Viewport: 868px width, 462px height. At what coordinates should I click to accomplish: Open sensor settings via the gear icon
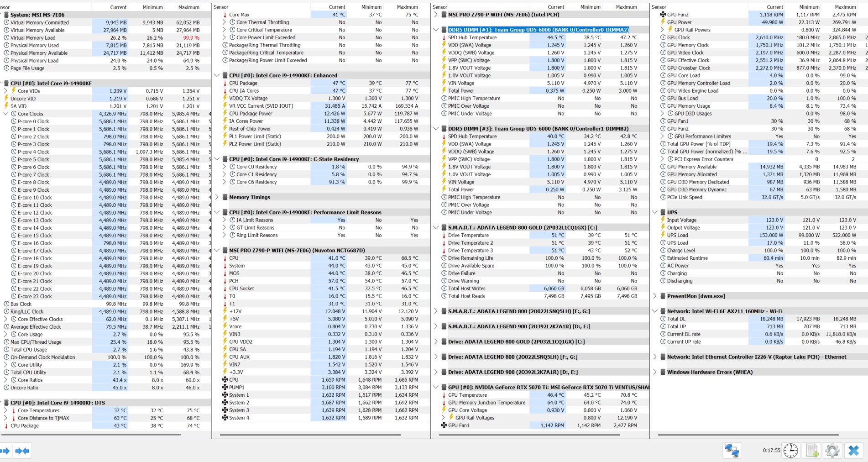click(x=832, y=451)
